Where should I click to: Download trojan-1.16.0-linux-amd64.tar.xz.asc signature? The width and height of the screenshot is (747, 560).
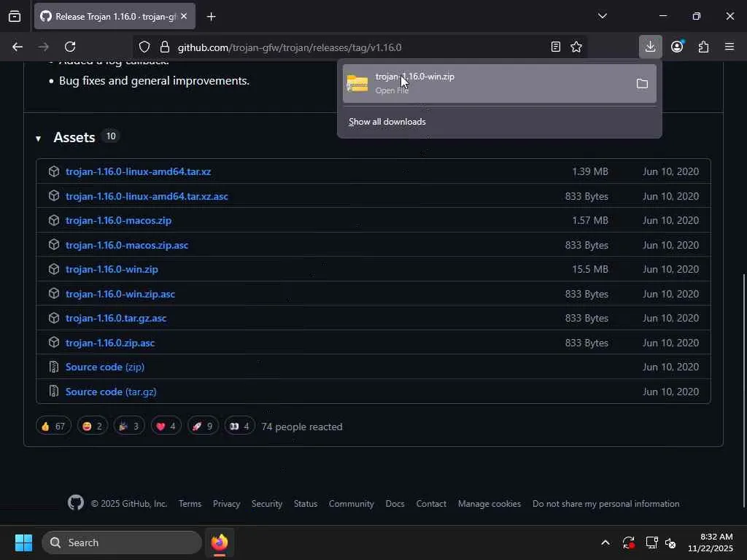tap(147, 196)
